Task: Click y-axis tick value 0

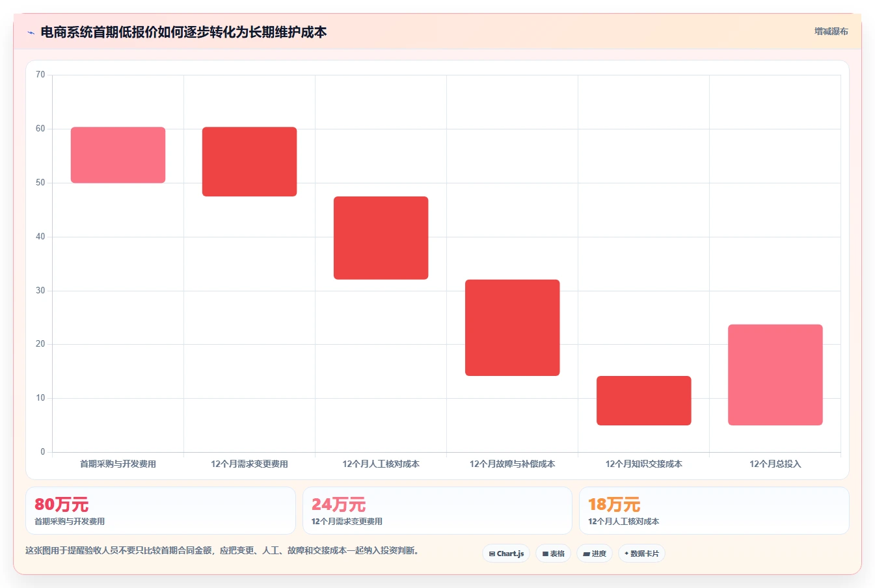Action: pos(43,452)
